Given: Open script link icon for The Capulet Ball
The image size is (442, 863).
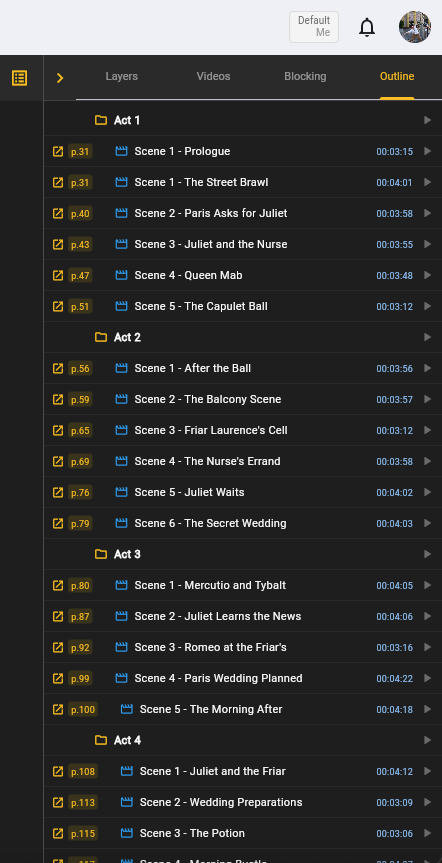Looking at the screenshot, I should (x=58, y=306).
